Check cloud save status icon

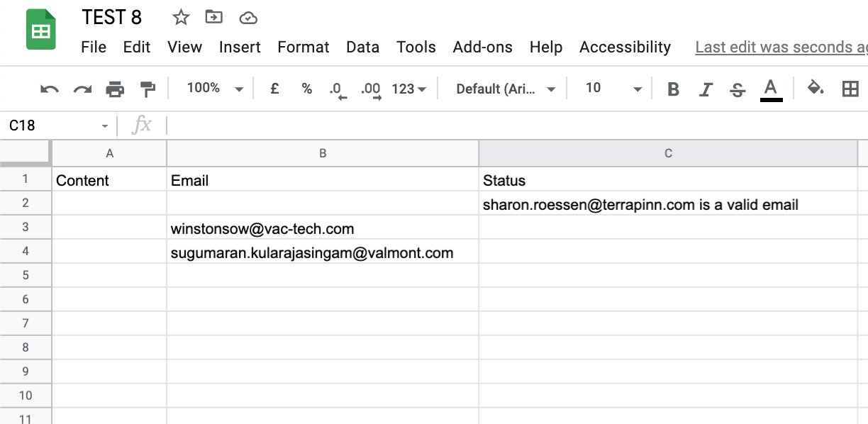click(248, 18)
